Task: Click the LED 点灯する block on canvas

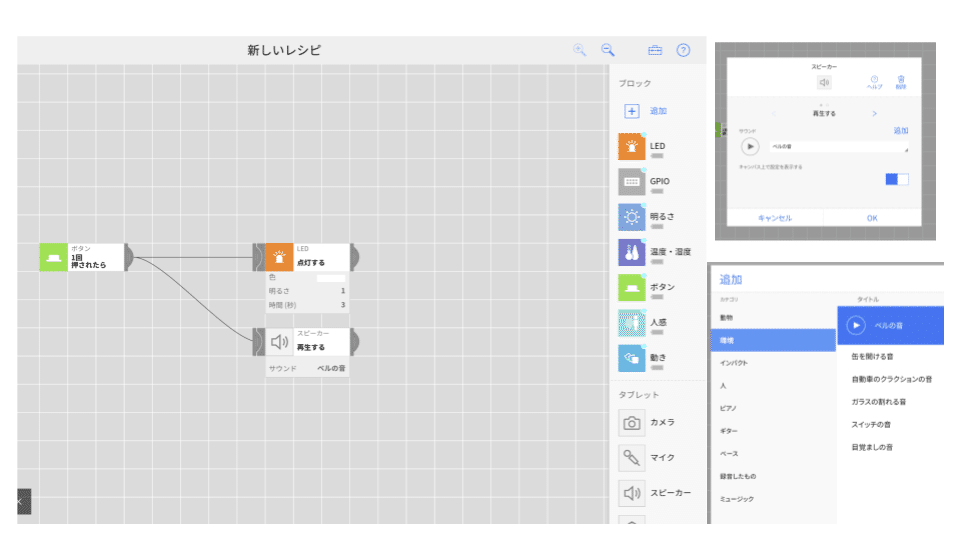Action: click(x=307, y=257)
